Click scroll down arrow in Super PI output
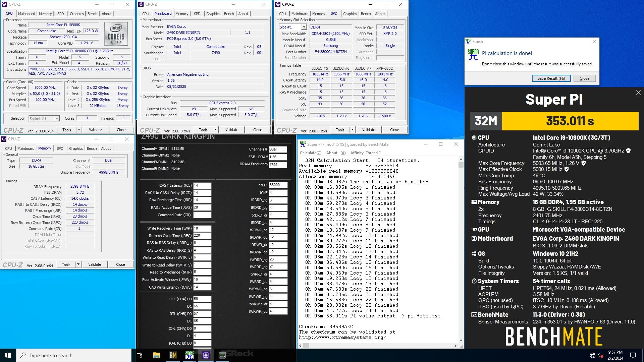 (x=461, y=340)
